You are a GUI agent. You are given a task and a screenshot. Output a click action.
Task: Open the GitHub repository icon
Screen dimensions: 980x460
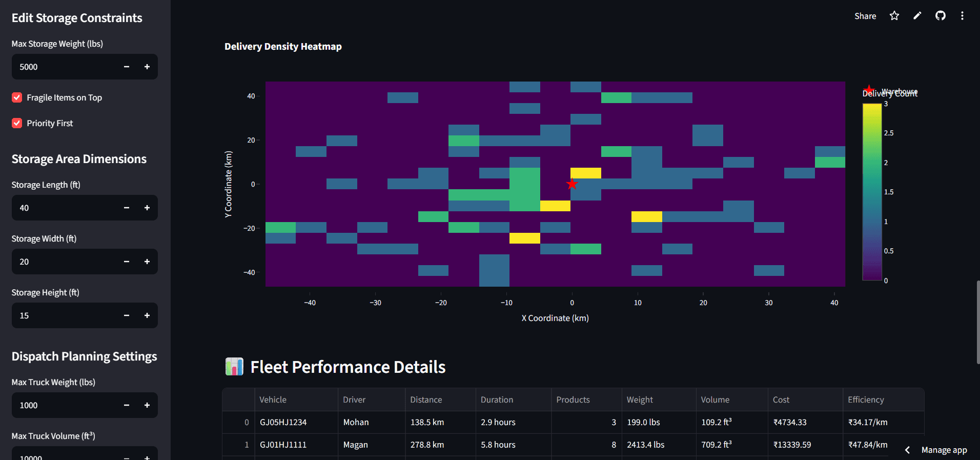click(x=941, y=16)
